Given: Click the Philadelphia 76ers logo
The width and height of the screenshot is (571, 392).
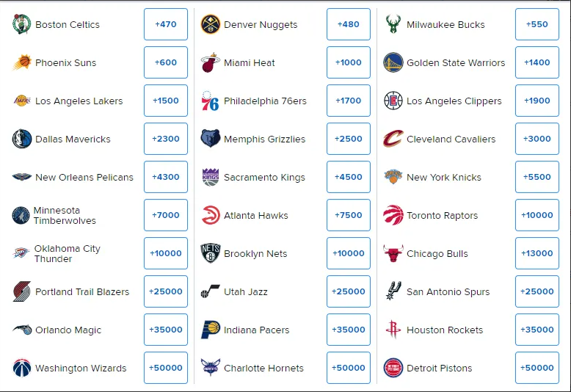Looking at the screenshot, I should (210, 101).
